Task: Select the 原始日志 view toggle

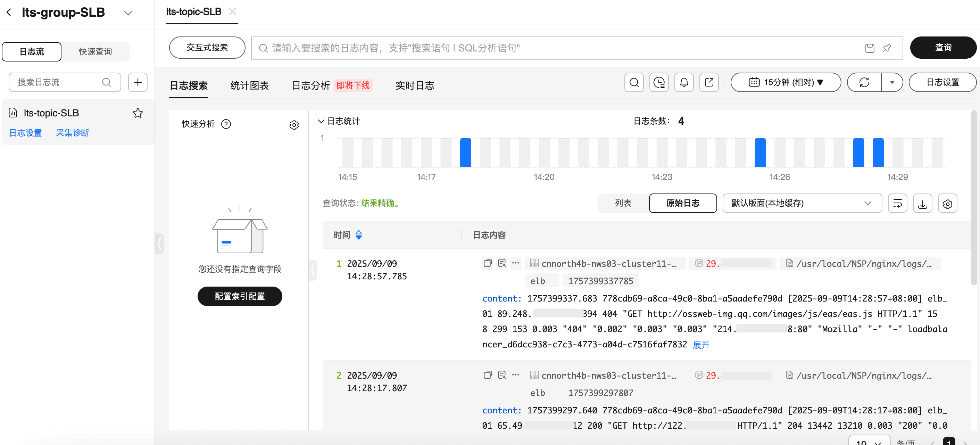Action: point(682,203)
